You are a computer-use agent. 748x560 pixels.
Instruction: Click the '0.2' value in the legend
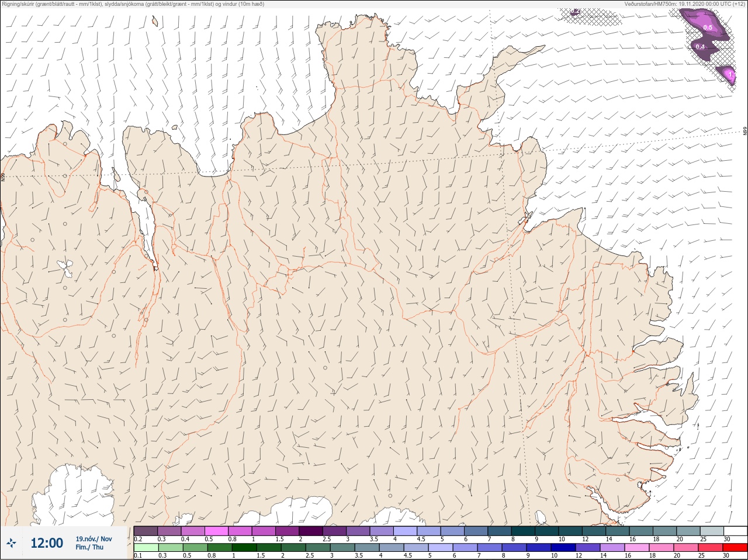coord(138,539)
